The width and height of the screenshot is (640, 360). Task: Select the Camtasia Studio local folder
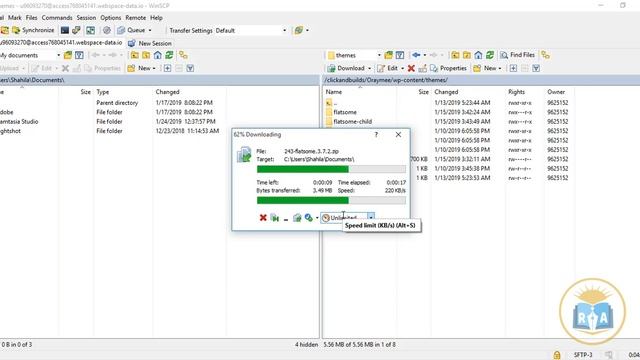[19, 122]
